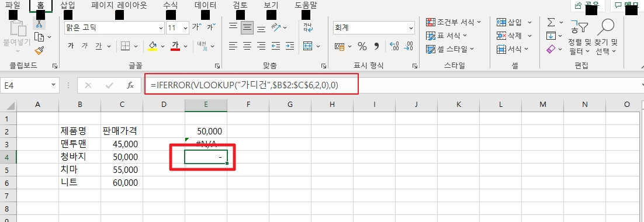Image resolution: width=644 pixels, height=222 pixels.
Task: Switch to the 데이터 tab
Action: (x=205, y=5)
